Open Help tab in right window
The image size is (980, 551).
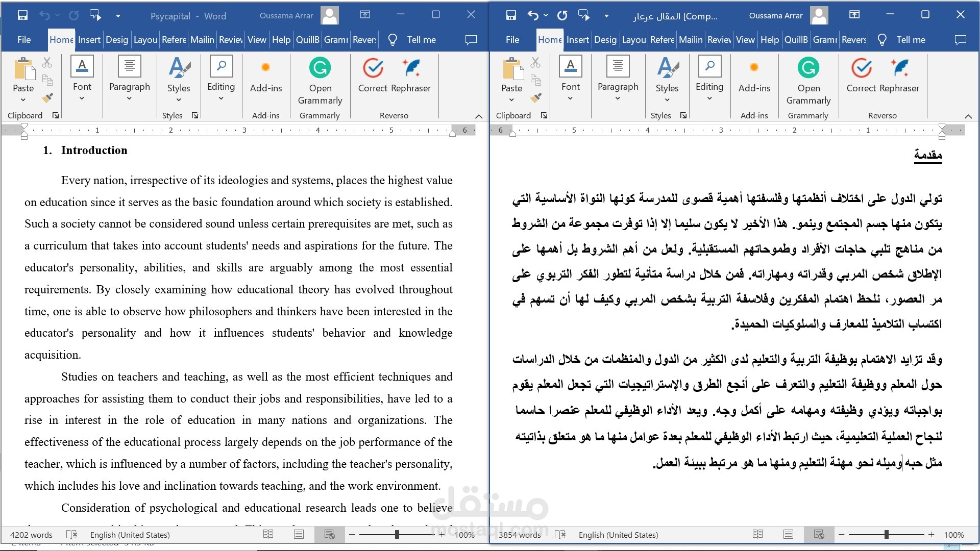(769, 40)
